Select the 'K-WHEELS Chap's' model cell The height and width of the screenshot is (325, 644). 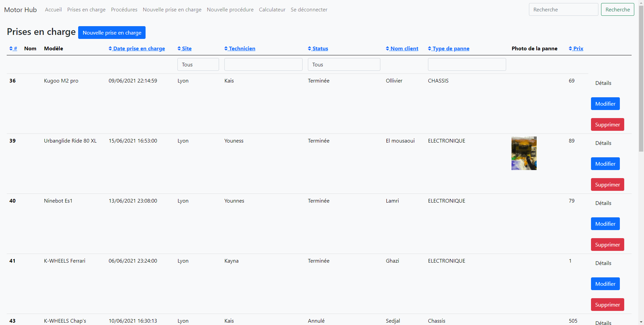pyautogui.click(x=65, y=321)
